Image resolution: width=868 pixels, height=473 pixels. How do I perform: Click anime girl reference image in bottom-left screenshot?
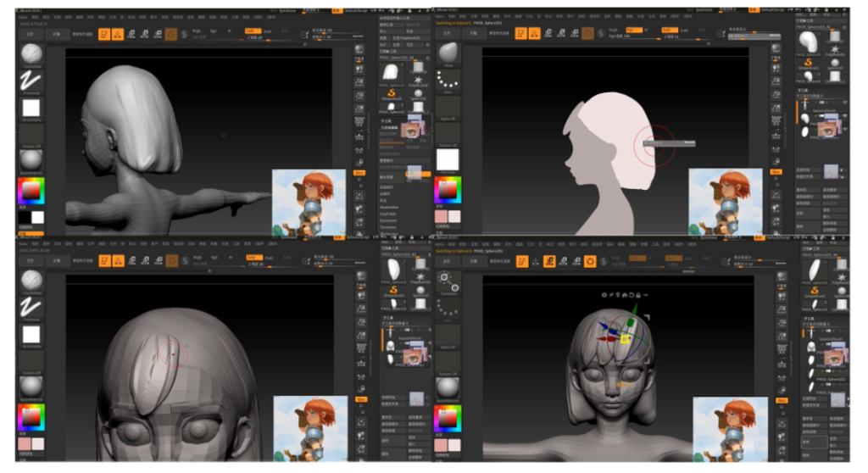[x=310, y=429]
